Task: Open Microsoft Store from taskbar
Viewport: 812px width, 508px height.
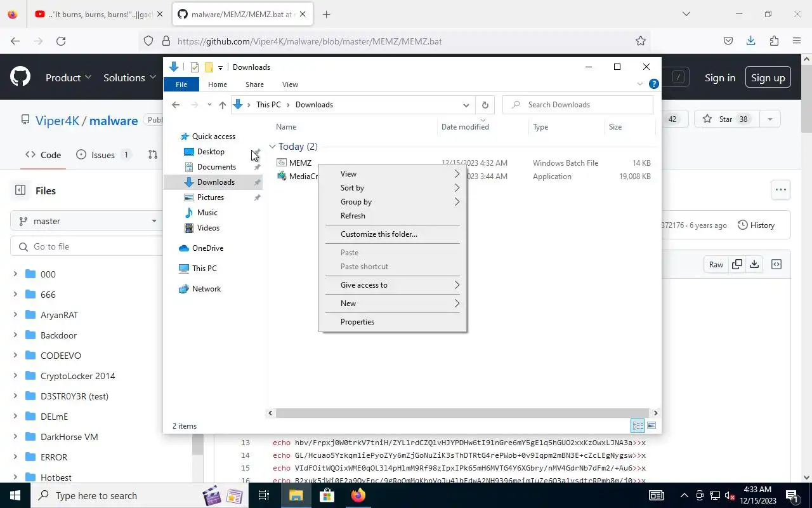Action: (x=327, y=495)
